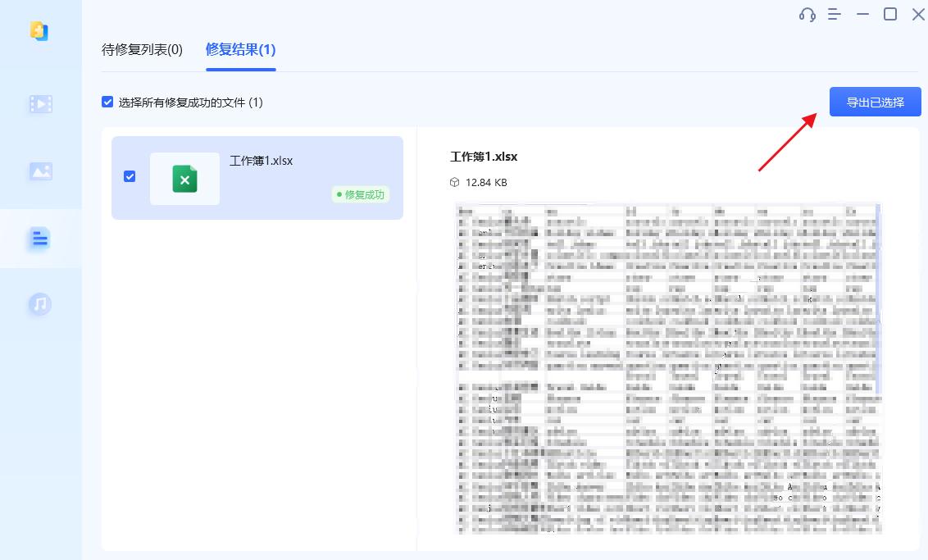The image size is (928, 560).
Task: Click the file size cube icon
Action: pyautogui.click(x=456, y=182)
